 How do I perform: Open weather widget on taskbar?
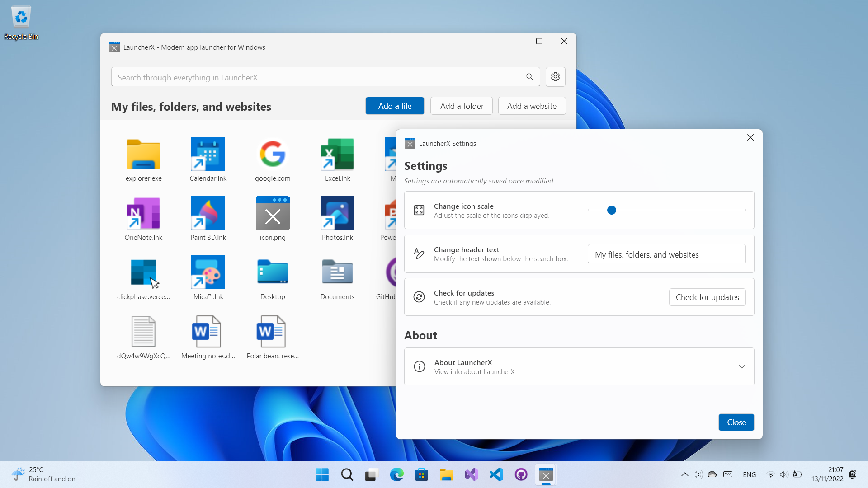(x=43, y=474)
